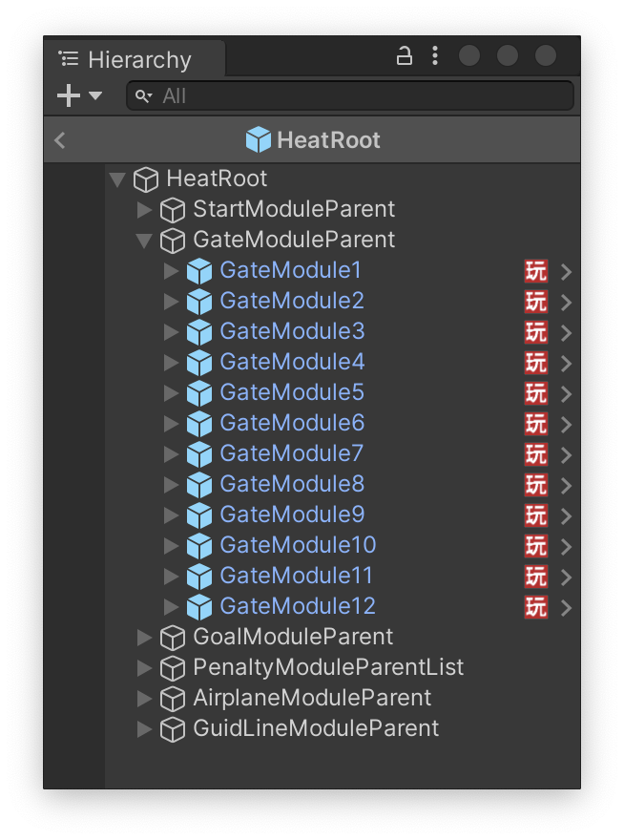Screen dimensions: 624x840
Task: Select the GateModule1 cube icon
Action: 200,270
